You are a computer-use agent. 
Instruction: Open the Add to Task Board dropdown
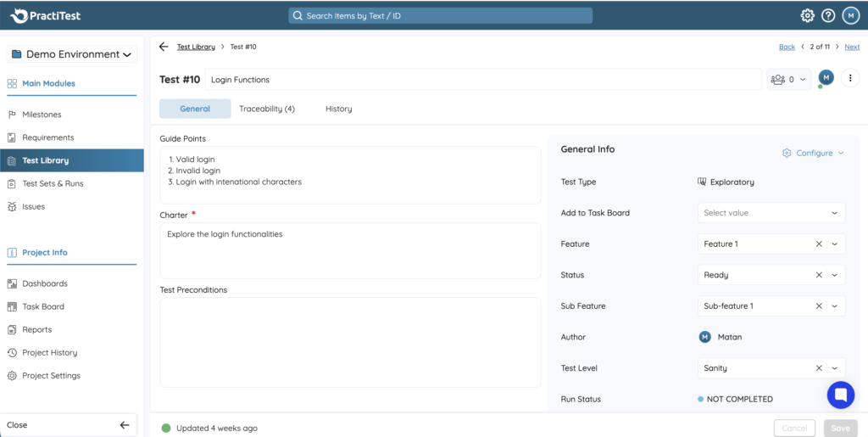click(x=771, y=213)
